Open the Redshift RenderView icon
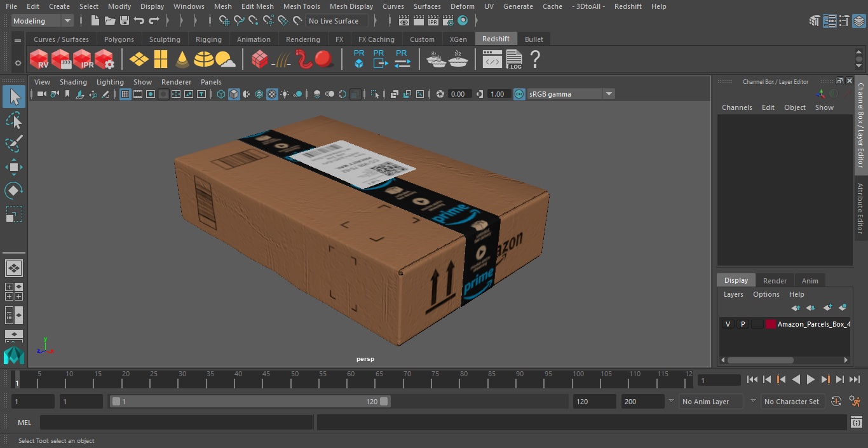Image resolution: width=868 pixels, height=448 pixels. click(x=39, y=60)
